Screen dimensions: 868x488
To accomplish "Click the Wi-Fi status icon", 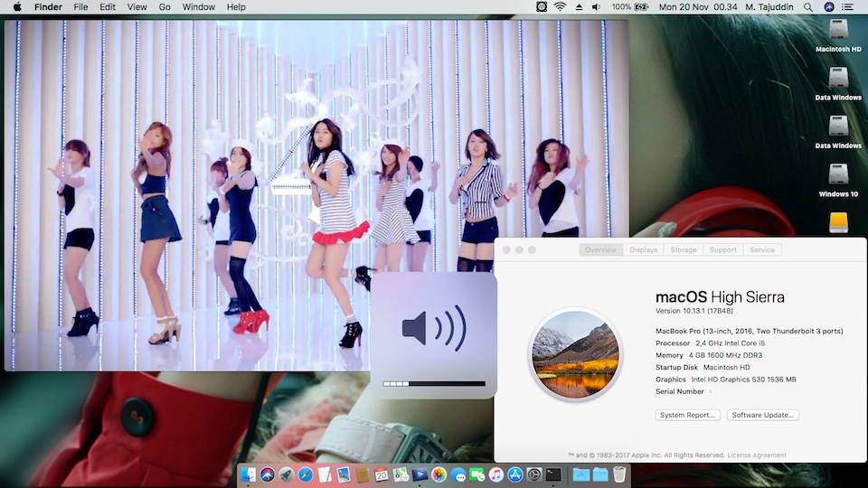I will [560, 7].
